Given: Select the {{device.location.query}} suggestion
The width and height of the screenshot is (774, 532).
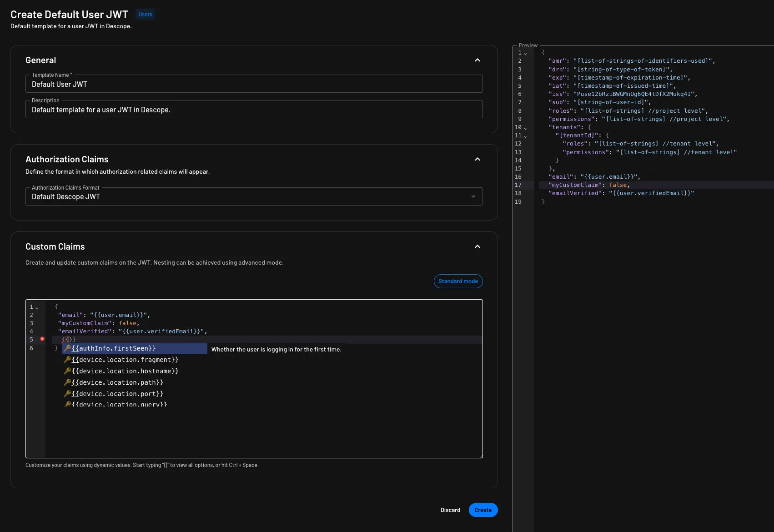Looking at the screenshot, I should pyautogui.click(x=135, y=403).
